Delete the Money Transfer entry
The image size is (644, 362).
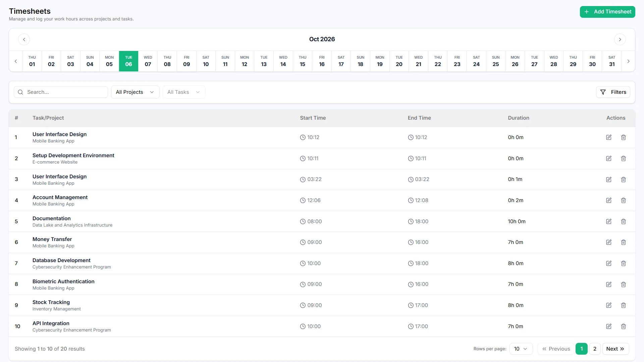[624, 242]
